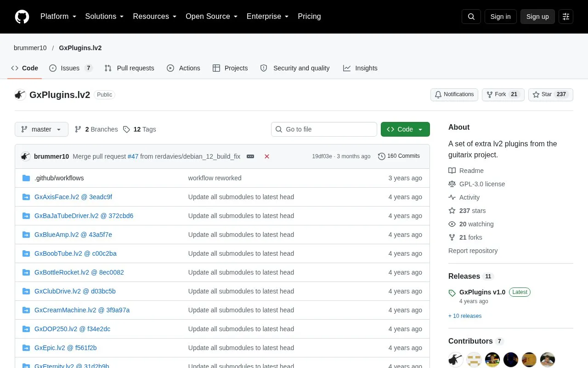Open the Readme link in About
Image resolution: width=588 pixels, height=368 pixels.
pos(466,171)
